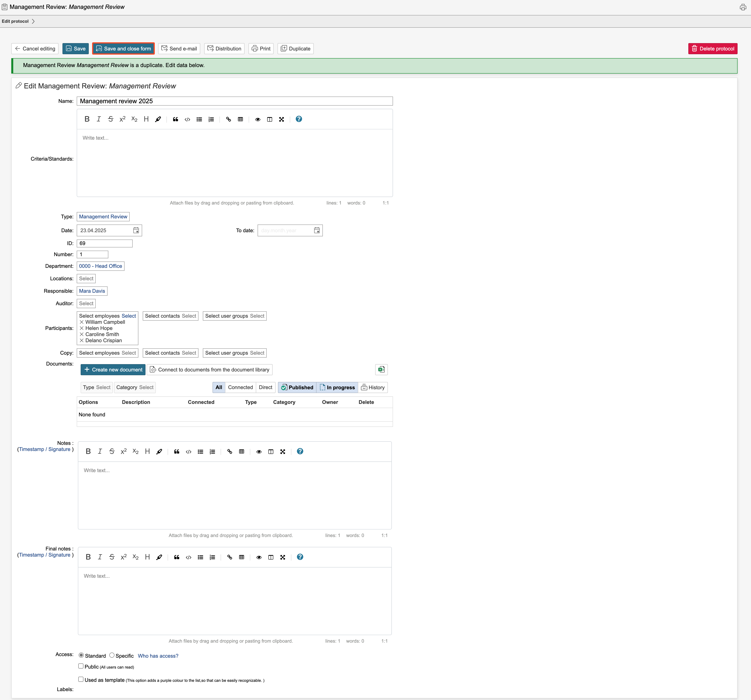Open the Auditor Select dropdown
Image resolution: width=751 pixels, height=700 pixels.
tap(86, 303)
